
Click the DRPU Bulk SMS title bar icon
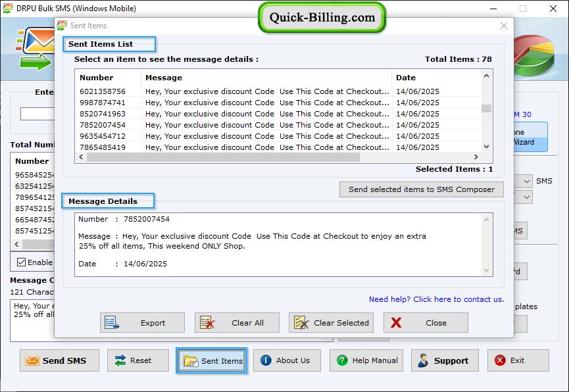tap(8, 8)
